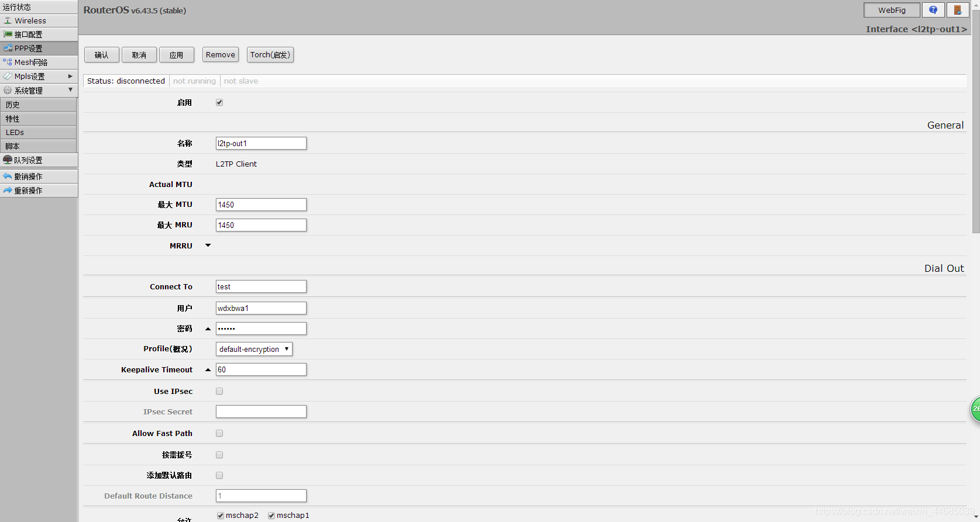980x522 pixels.
Task: Enable the 按需拨号 checkbox
Action: coord(219,455)
